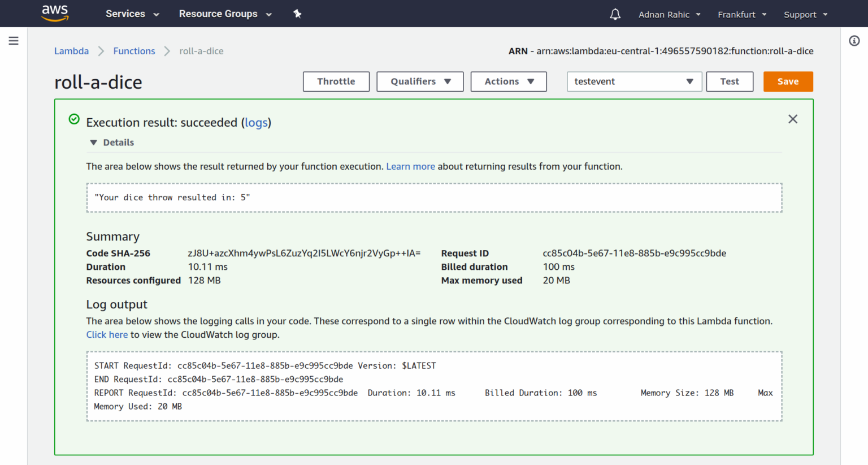The width and height of the screenshot is (868, 465).
Task: Click the green success checkmark icon
Action: pos(74,119)
